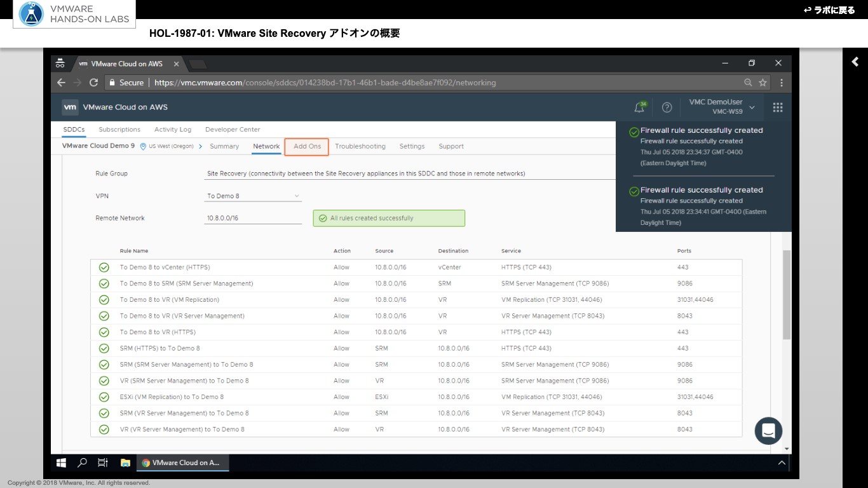Image resolution: width=868 pixels, height=488 pixels.
Task: Click the browser back arrow
Action: (62, 83)
